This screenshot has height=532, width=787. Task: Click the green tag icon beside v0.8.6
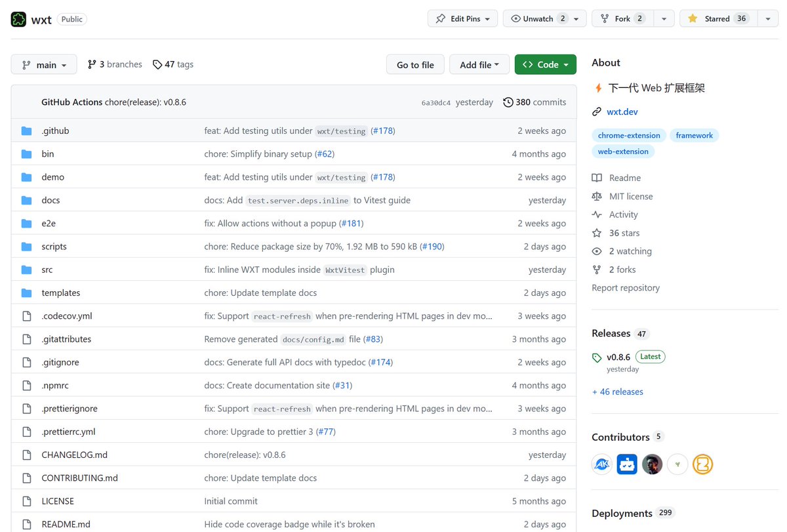(x=597, y=358)
